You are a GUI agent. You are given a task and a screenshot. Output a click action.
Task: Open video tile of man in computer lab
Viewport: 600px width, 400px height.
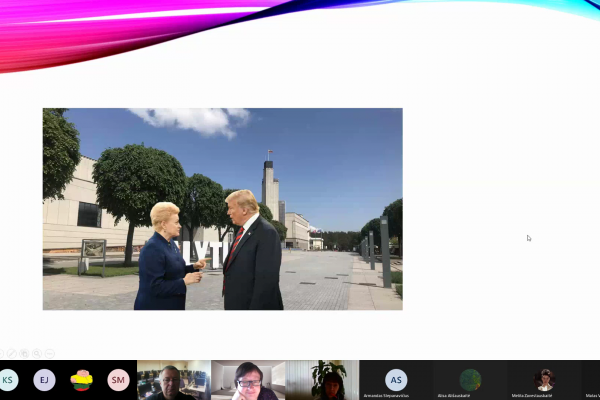coord(174,380)
